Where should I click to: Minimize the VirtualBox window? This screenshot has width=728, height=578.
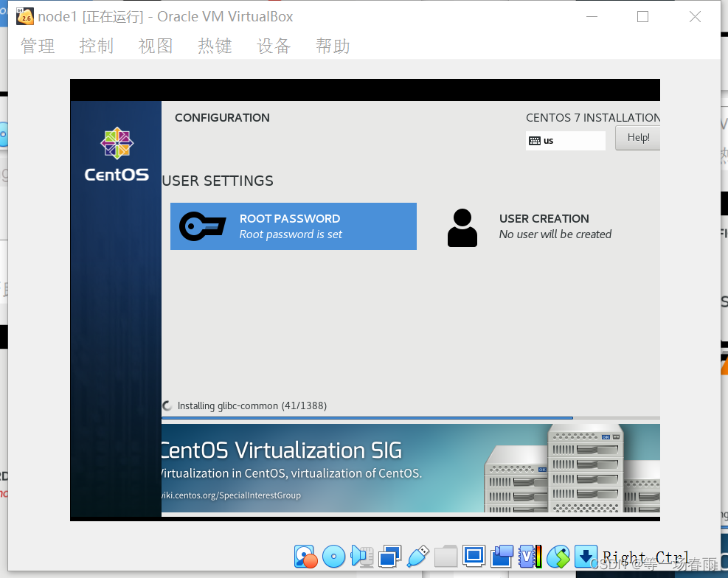(x=592, y=17)
